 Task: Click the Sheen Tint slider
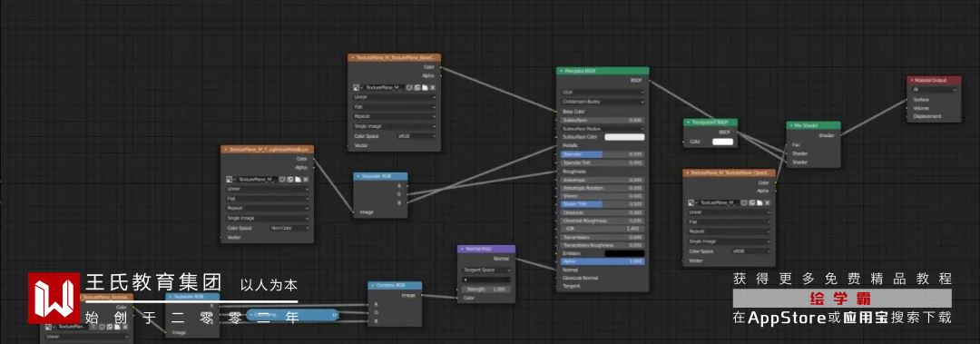click(x=603, y=204)
